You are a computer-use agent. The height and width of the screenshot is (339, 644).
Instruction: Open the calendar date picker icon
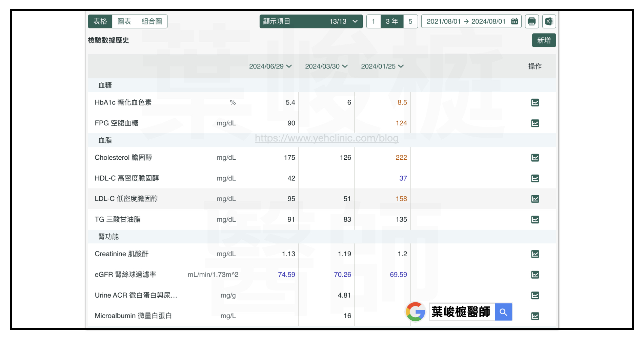coord(515,21)
